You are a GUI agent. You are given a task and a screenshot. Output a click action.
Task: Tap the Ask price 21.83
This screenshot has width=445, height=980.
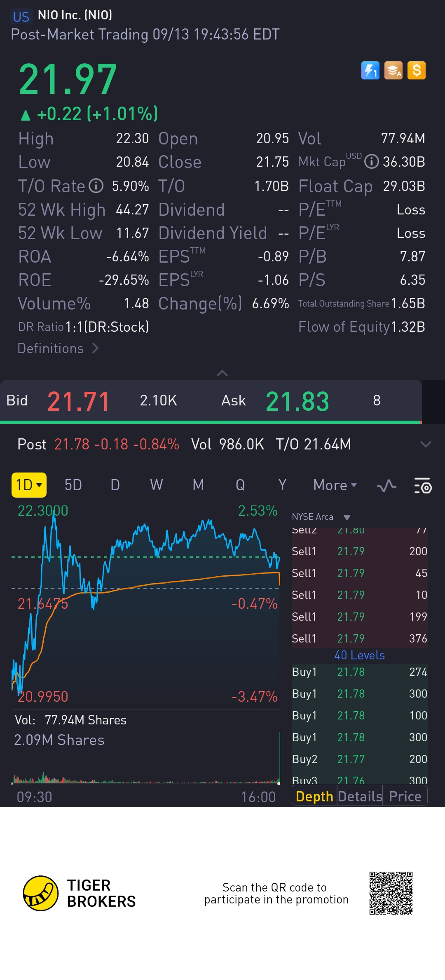pyautogui.click(x=297, y=401)
